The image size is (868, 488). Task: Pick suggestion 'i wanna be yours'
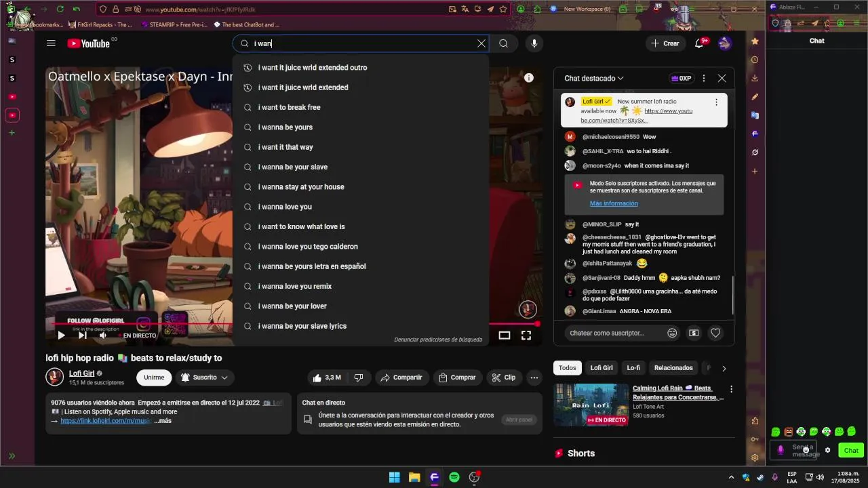coord(361,127)
